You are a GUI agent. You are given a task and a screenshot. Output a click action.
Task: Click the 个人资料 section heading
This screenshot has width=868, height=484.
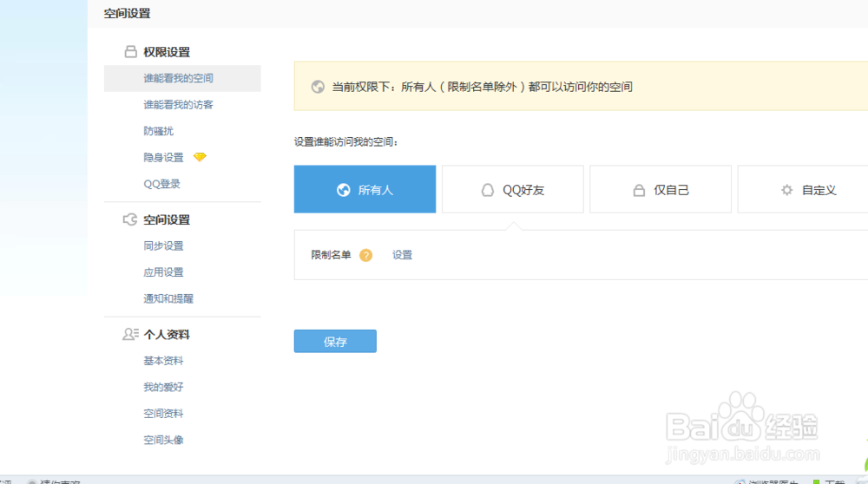click(167, 335)
